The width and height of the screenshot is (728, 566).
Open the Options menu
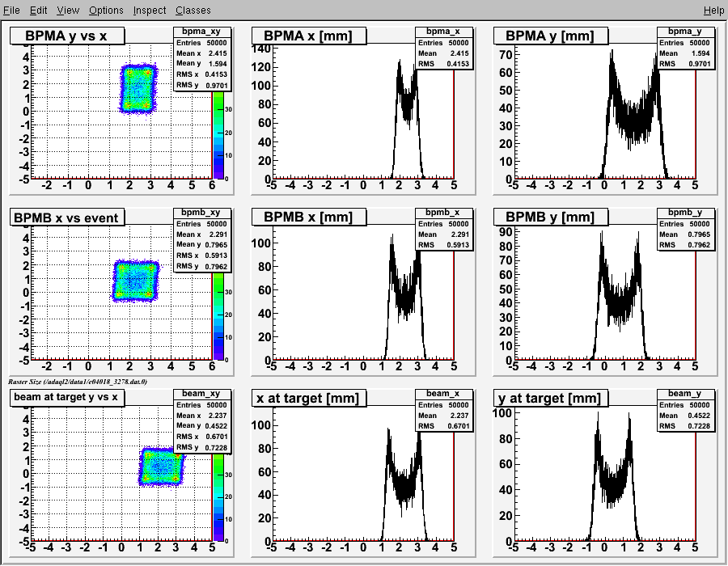[x=106, y=11]
